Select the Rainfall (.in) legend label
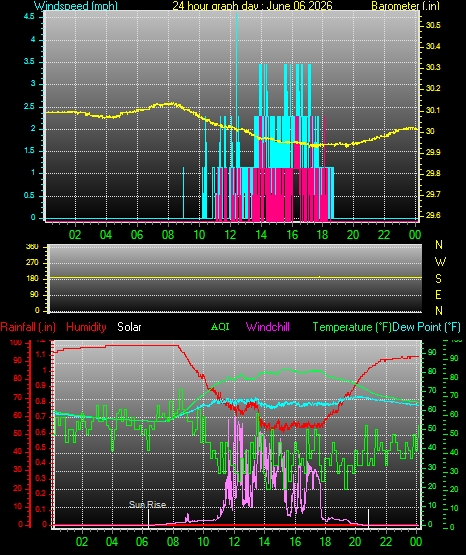Image resolution: width=466 pixels, height=555 pixels. (28, 327)
